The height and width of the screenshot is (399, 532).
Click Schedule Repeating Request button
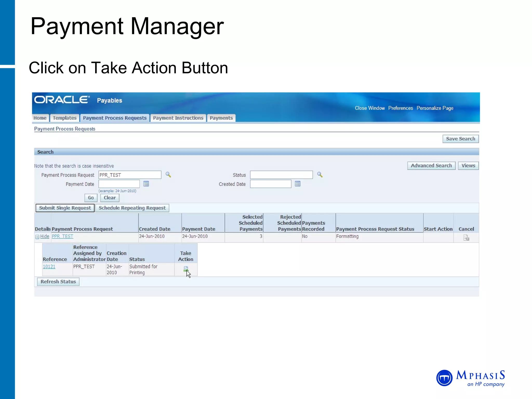[132, 208]
